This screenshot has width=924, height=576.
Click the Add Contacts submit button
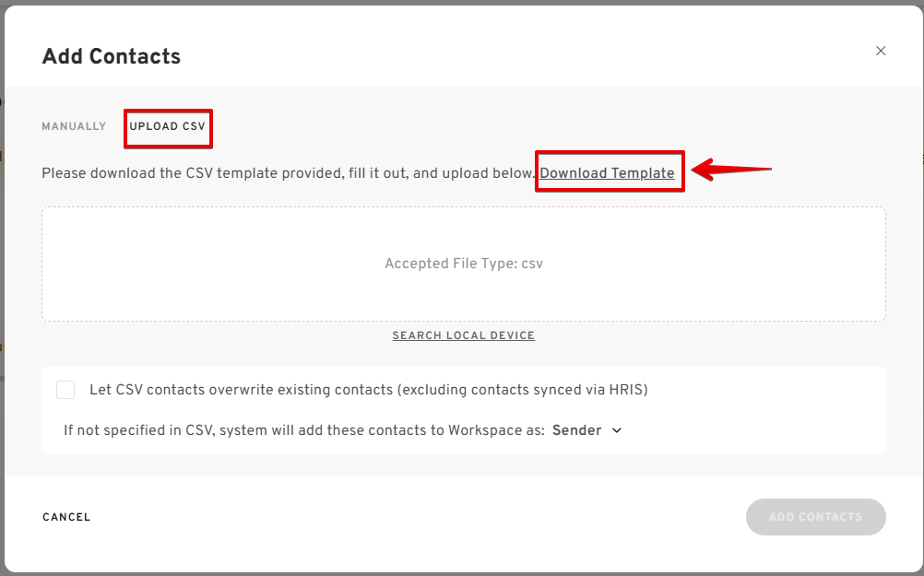tap(815, 517)
